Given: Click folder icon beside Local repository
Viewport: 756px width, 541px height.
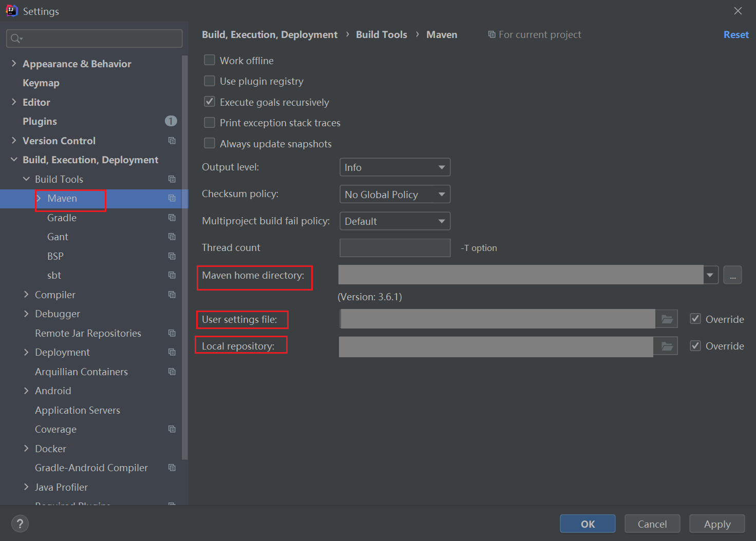Looking at the screenshot, I should [x=667, y=346].
